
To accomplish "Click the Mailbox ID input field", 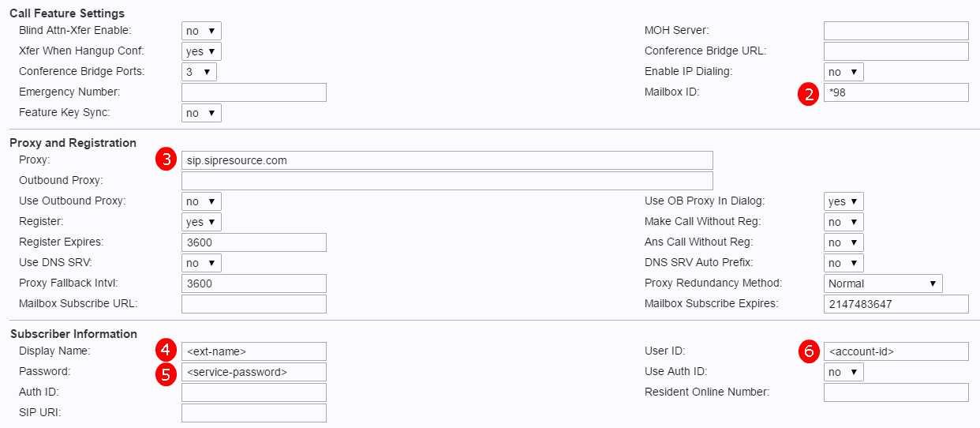I will (896, 92).
